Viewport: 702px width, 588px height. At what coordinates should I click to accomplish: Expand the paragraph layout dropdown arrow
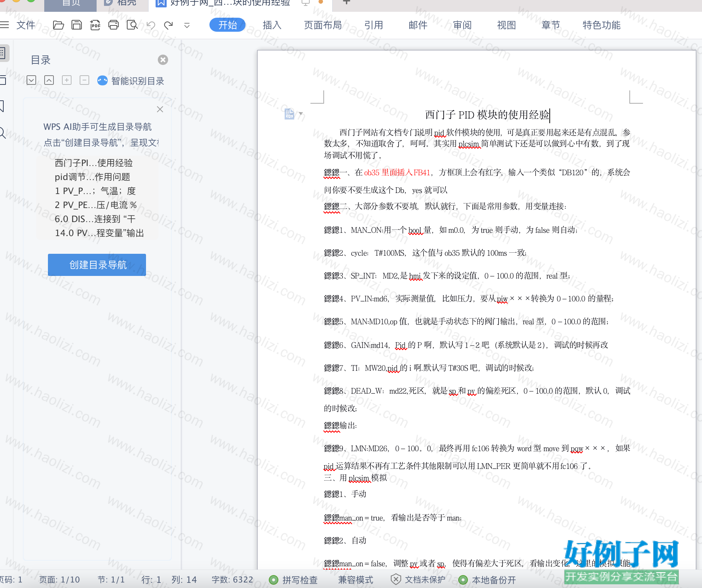click(x=301, y=113)
